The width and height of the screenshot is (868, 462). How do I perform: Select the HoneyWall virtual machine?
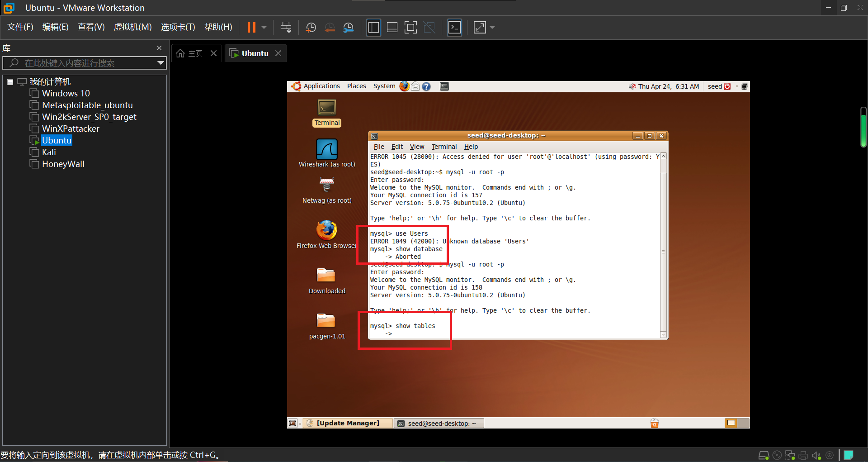point(63,164)
